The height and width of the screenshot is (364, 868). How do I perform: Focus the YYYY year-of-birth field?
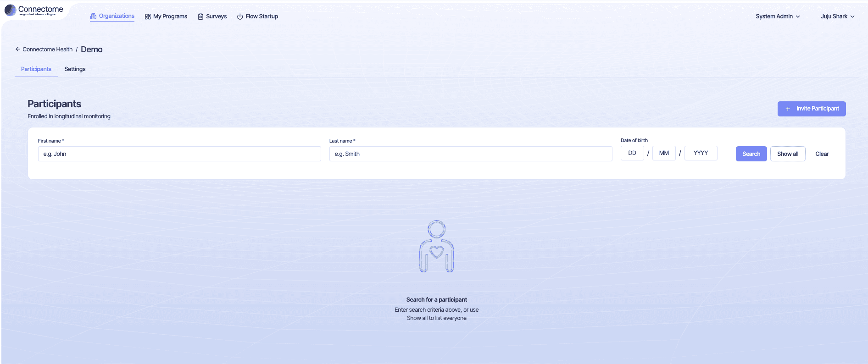click(701, 153)
